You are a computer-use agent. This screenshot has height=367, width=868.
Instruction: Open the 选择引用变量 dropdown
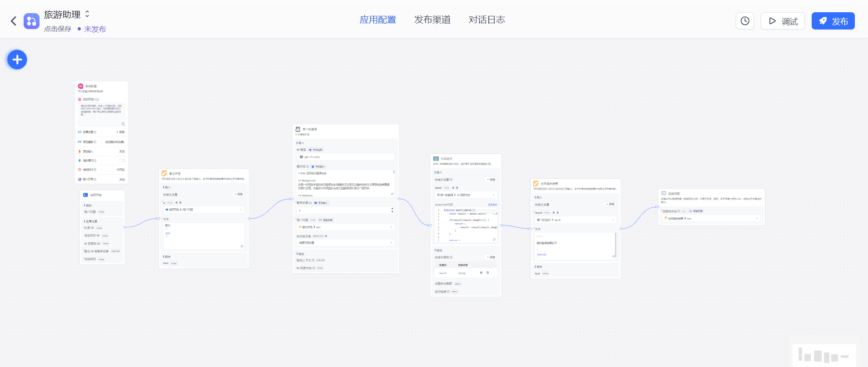[346, 243]
